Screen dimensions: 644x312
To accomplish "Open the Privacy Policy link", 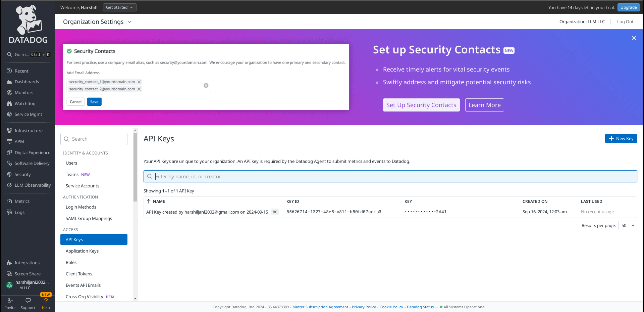I will [x=364, y=307].
